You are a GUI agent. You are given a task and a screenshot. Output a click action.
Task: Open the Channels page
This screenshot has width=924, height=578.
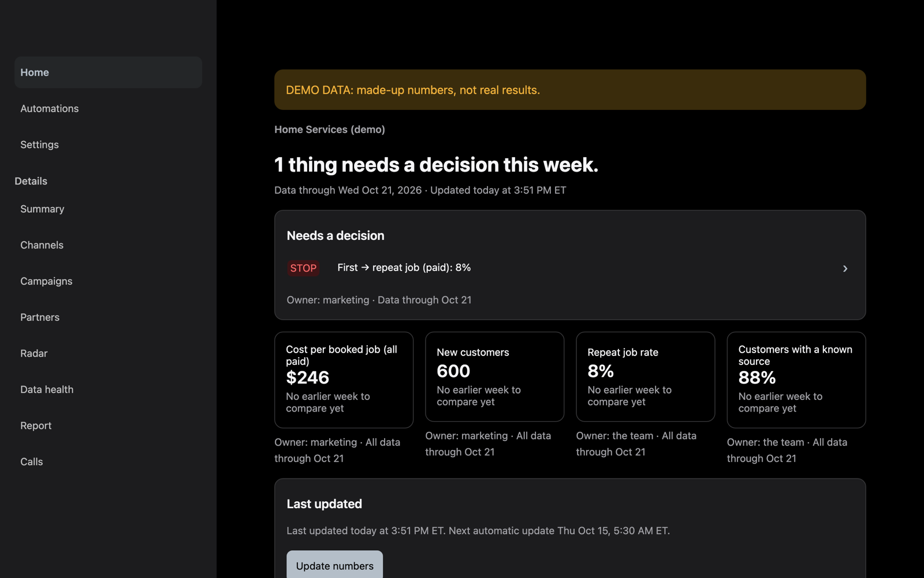tap(108, 245)
